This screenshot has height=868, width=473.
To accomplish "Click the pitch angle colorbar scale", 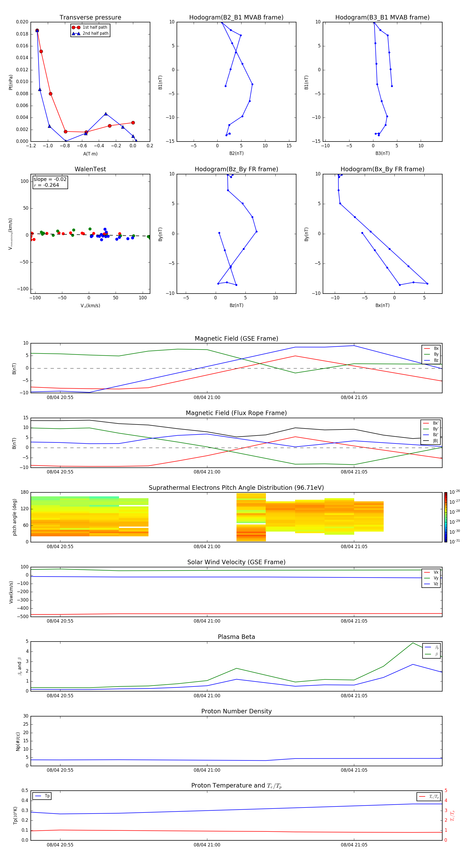I will pos(446,517).
